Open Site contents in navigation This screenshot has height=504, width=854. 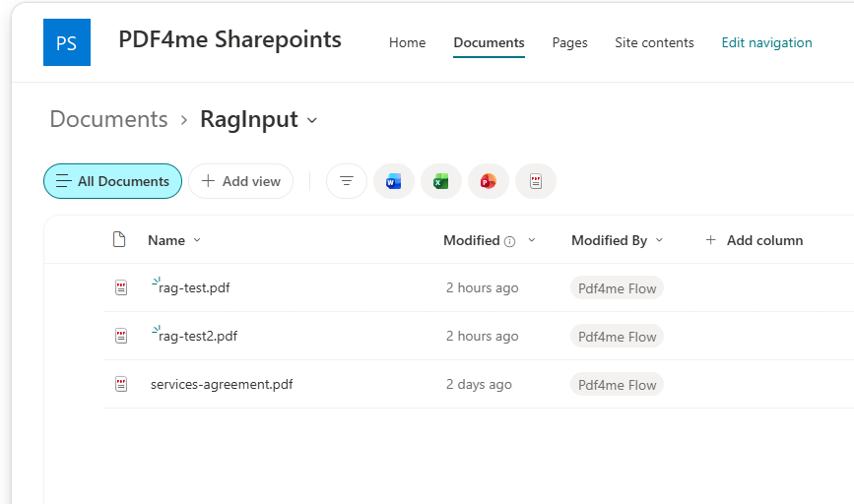click(654, 42)
